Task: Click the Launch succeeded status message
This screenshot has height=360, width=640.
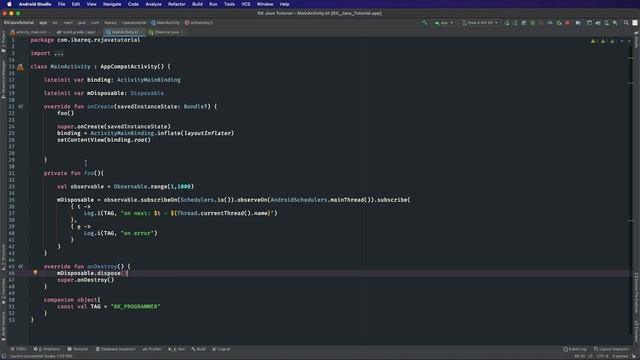Action: click(41, 356)
